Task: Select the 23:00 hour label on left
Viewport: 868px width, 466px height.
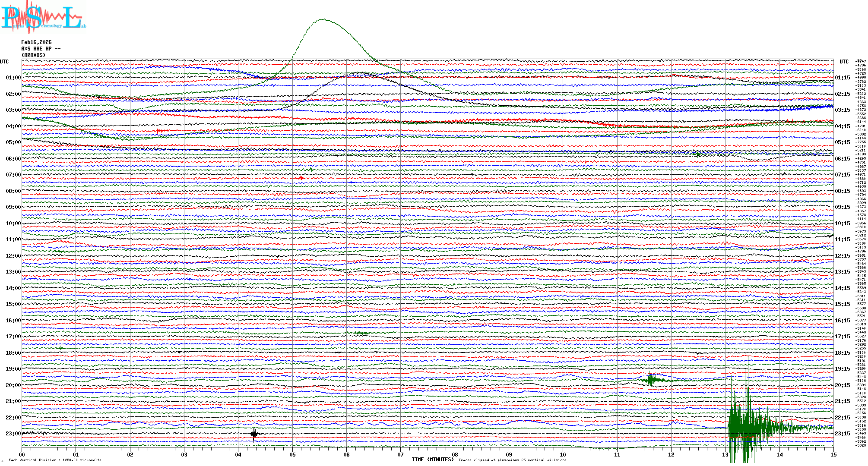Action: point(13,434)
